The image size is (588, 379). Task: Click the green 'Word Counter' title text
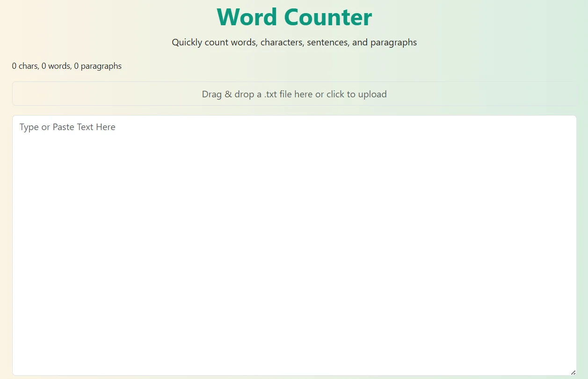pyautogui.click(x=294, y=17)
